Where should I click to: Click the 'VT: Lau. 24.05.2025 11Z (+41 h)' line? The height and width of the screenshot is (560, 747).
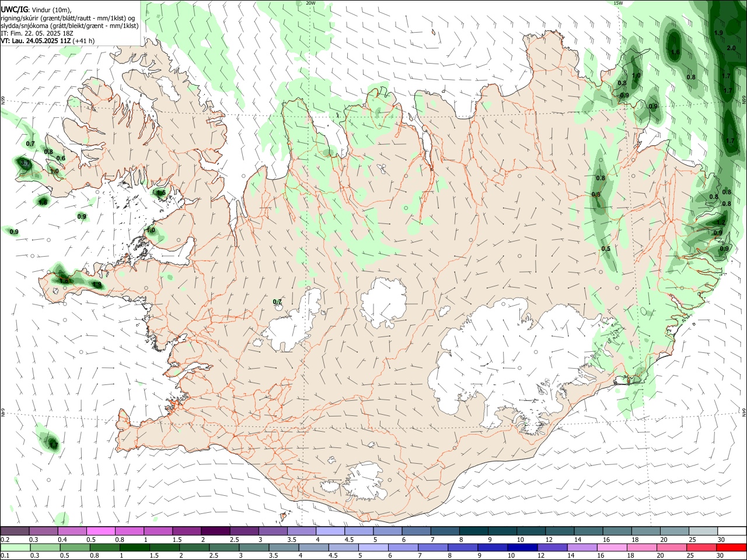[x=48, y=41]
